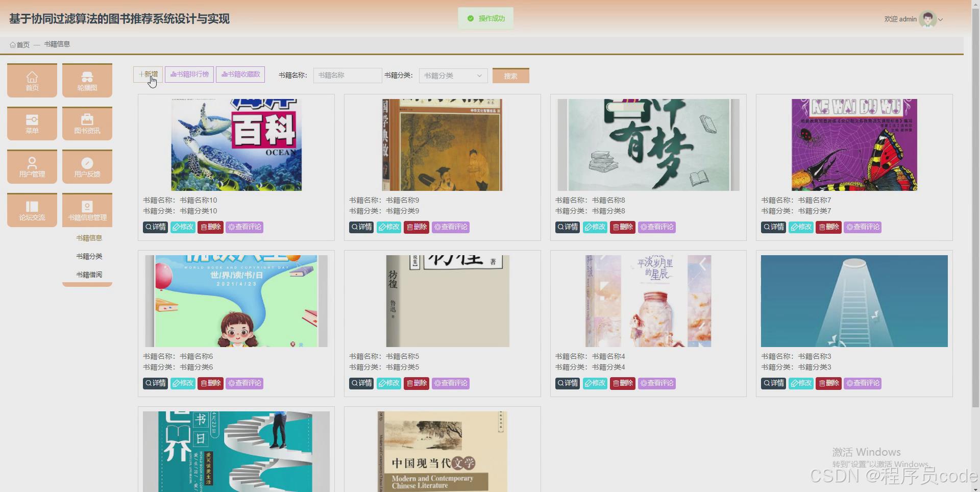The height and width of the screenshot is (492, 980).
Task: Click the 论坛交流 sidebar icon
Action: click(32, 210)
